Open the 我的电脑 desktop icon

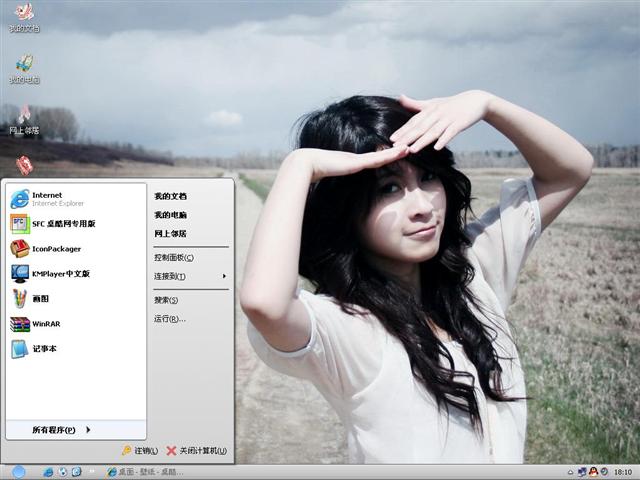click(x=24, y=69)
